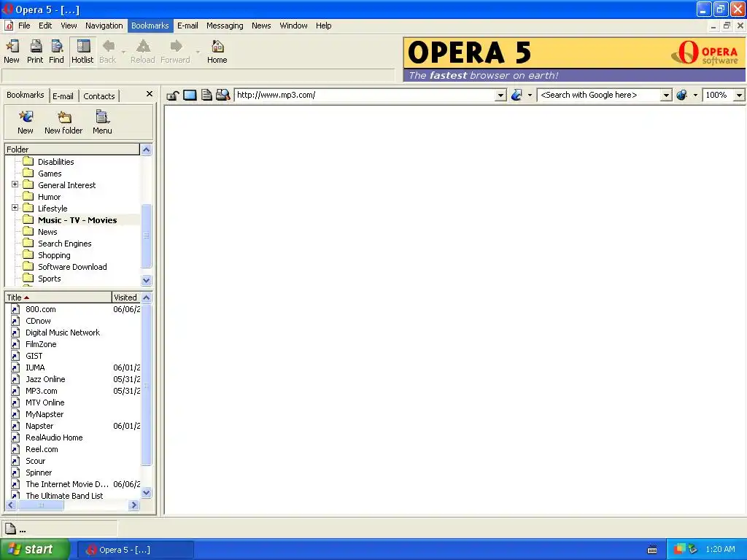Click the Print toolbar icon
Viewport: 747px width, 560px height.
coord(35,51)
